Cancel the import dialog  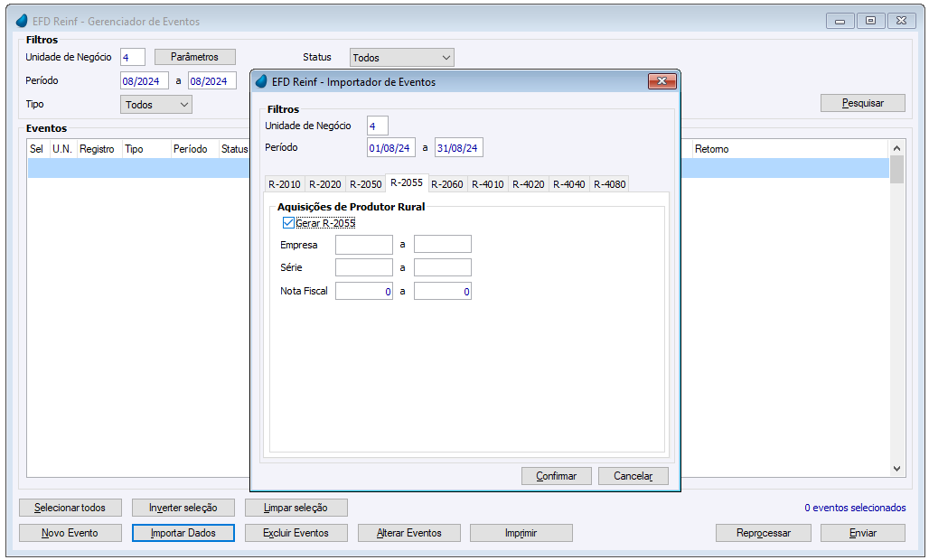coord(633,476)
